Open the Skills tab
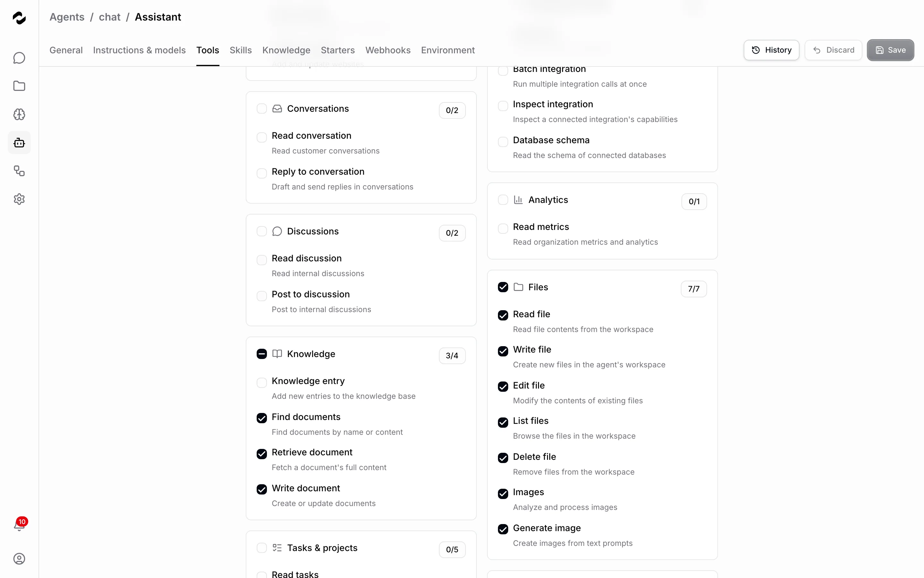The image size is (924, 578). pos(241,50)
